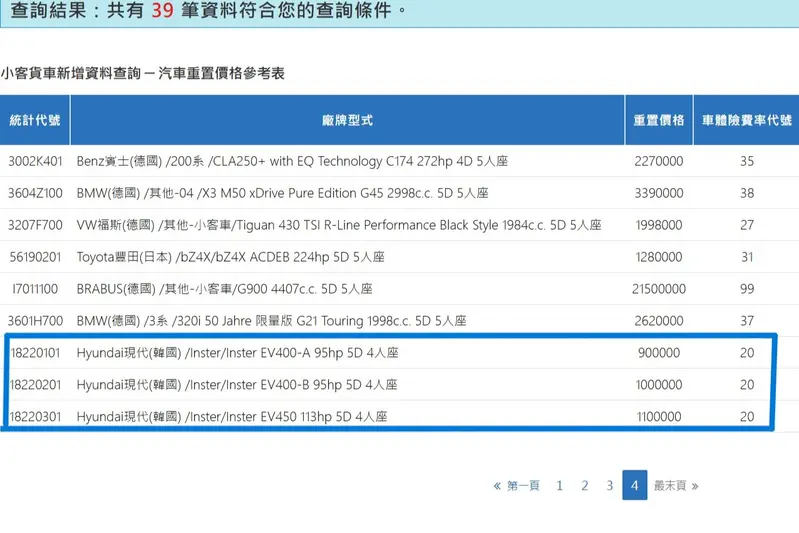Select the VW Tiguan 430 TSI row

pos(338,225)
